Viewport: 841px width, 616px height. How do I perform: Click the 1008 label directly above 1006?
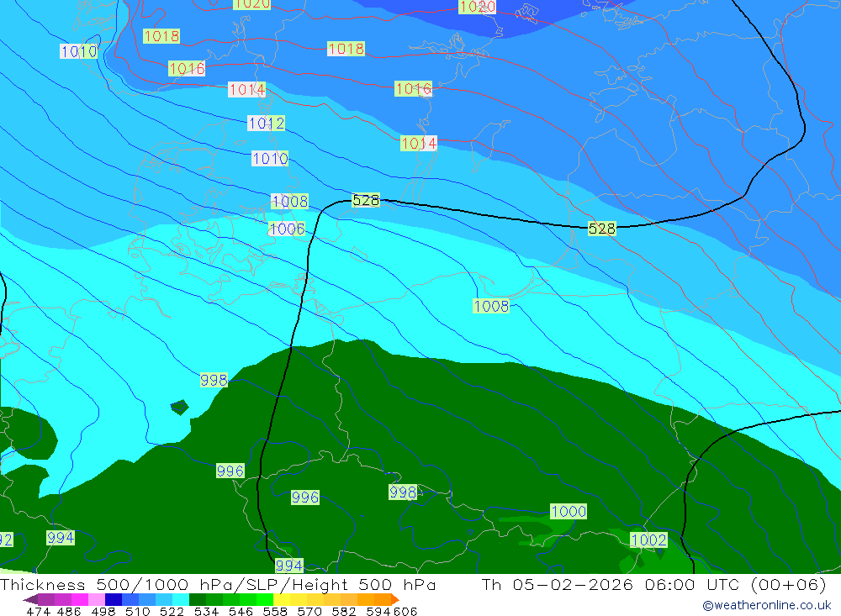tap(289, 201)
